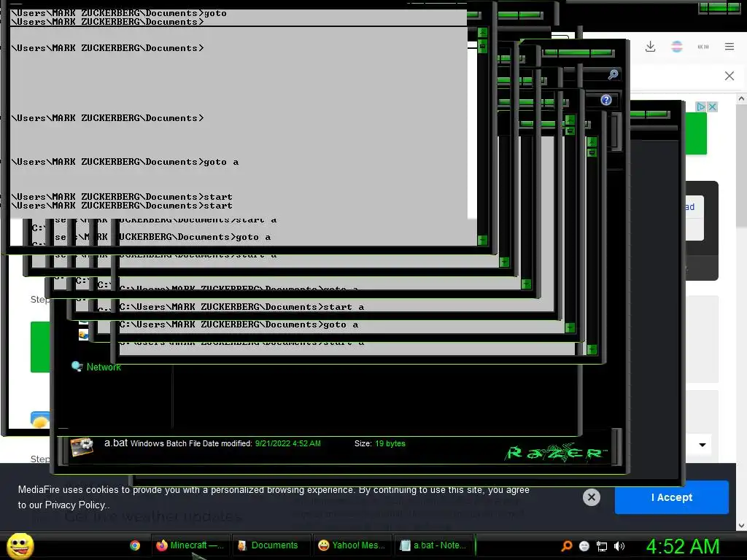Click the Windows Batch File type label
The height and width of the screenshot is (560, 747).
pos(166,443)
